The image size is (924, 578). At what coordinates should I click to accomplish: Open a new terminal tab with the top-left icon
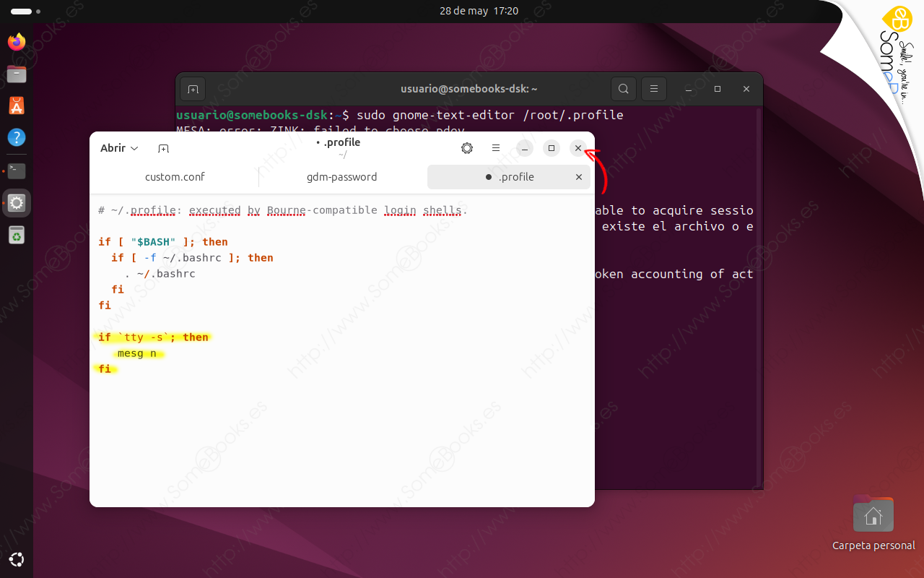[192, 88]
